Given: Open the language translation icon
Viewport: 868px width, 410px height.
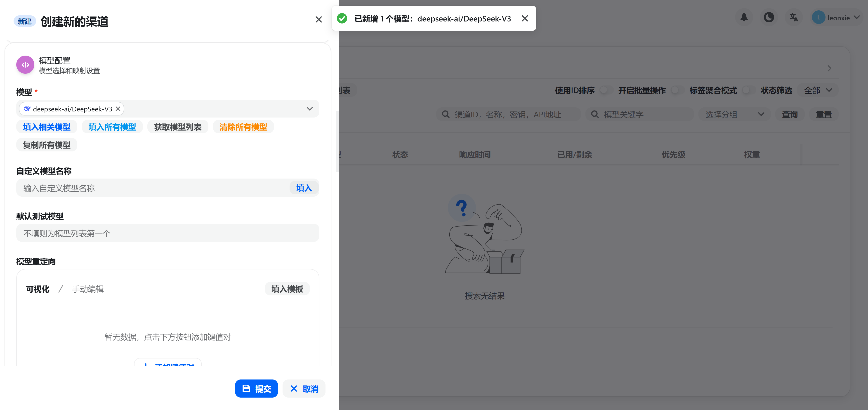Looking at the screenshot, I should (794, 18).
